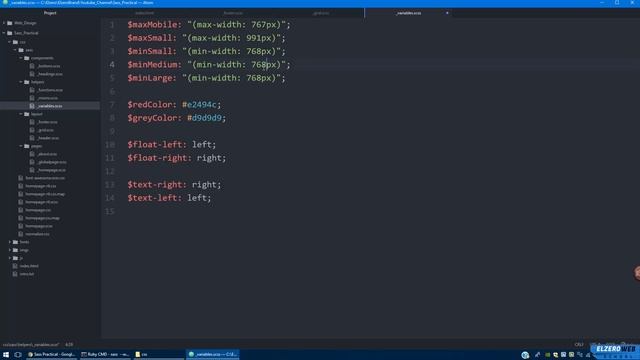Click the imgs folder icon
Image resolution: width=640 pixels, height=360 pixels.
[x=16, y=250]
